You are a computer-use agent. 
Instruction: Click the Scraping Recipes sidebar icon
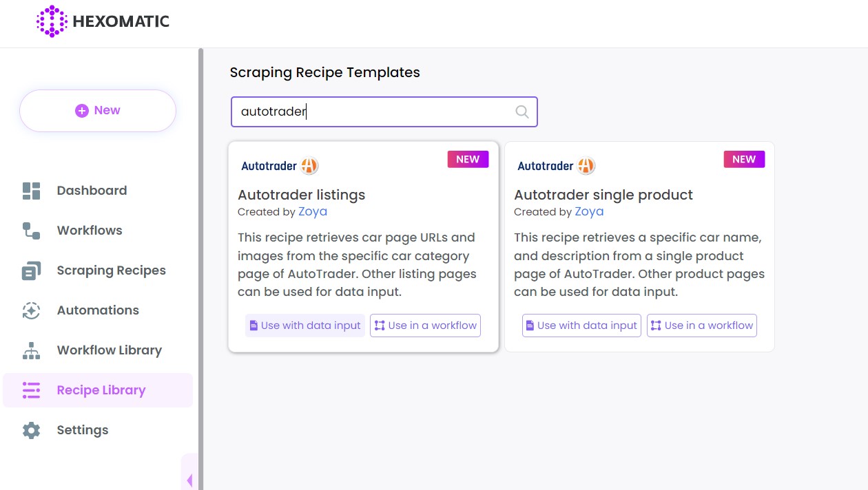pos(32,270)
